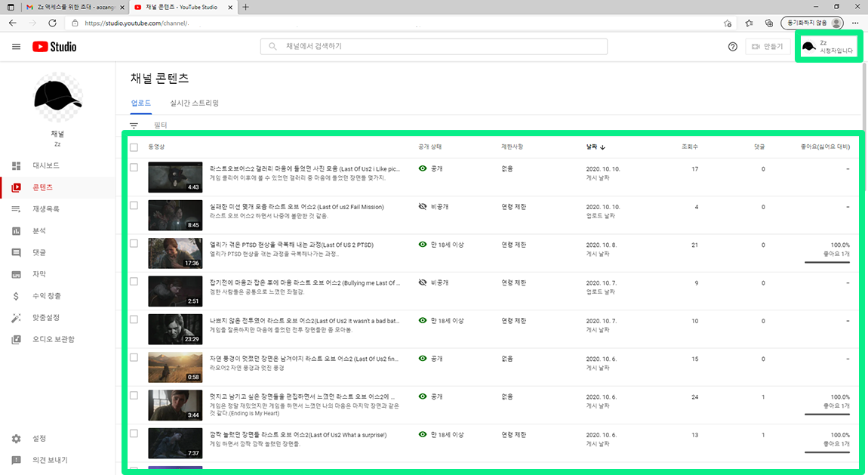
Task: Check the 나쁘지 않은 전투였어 video checkbox
Action: pyautogui.click(x=134, y=319)
